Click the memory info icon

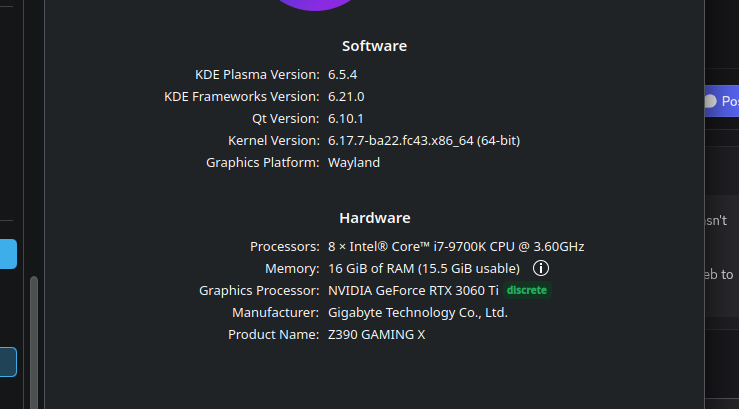tap(541, 268)
